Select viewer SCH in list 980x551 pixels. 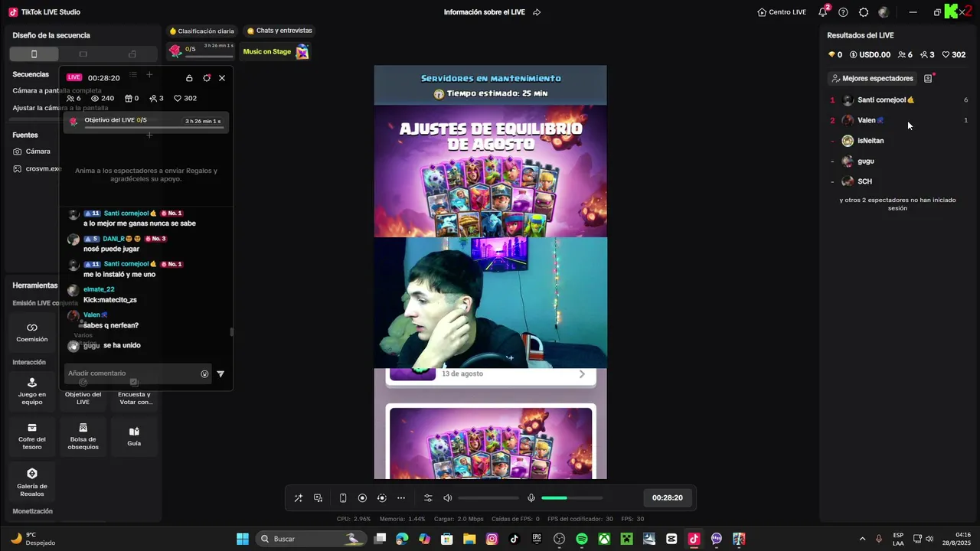[899, 181]
